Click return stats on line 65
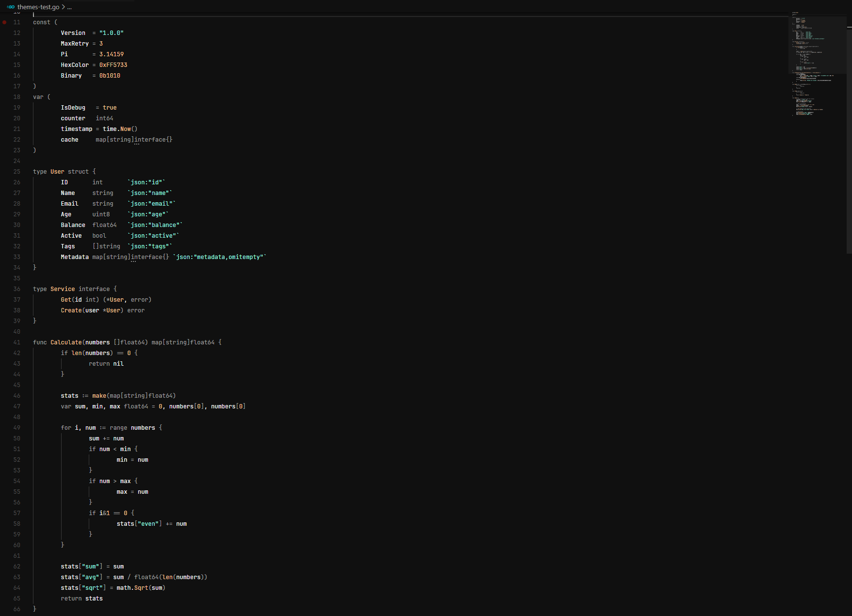The height and width of the screenshot is (616, 852). point(81,599)
